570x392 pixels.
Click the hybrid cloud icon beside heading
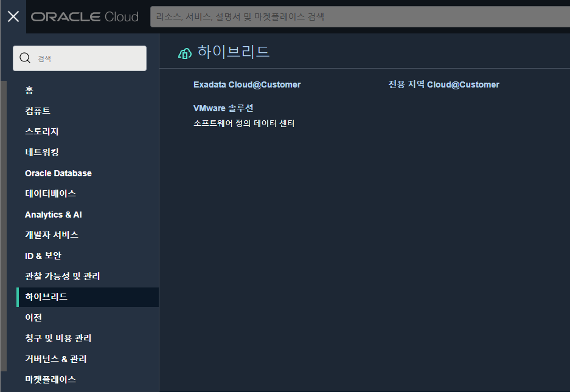185,53
